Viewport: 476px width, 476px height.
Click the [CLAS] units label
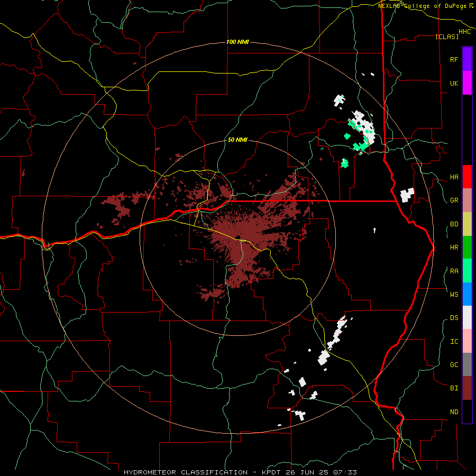[447, 36]
